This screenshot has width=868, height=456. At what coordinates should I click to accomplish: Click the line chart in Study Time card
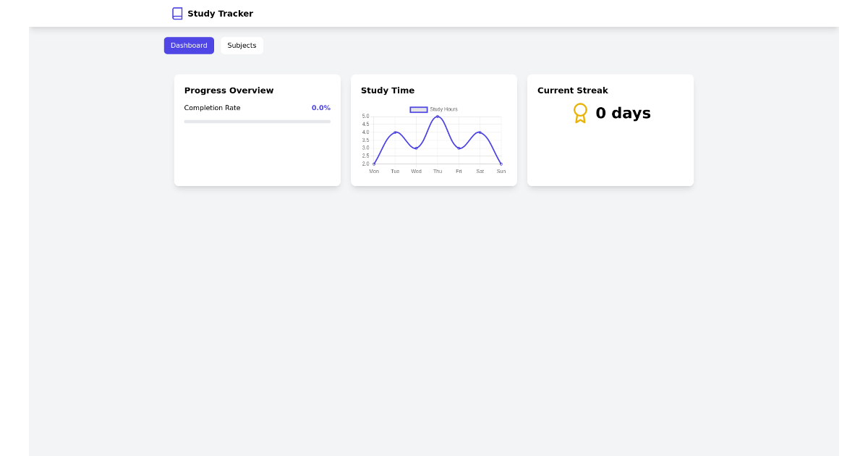434,141
